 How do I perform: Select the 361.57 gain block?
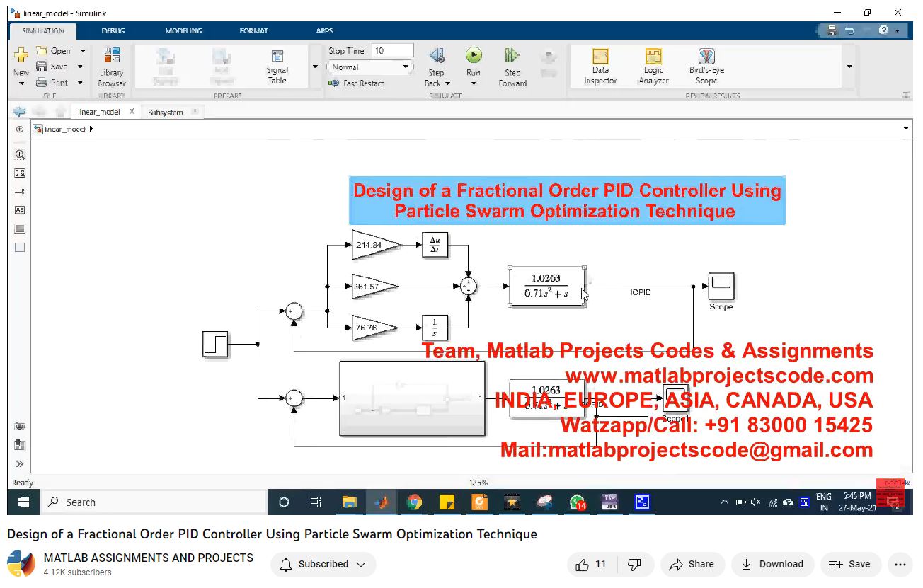[x=375, y=287]
